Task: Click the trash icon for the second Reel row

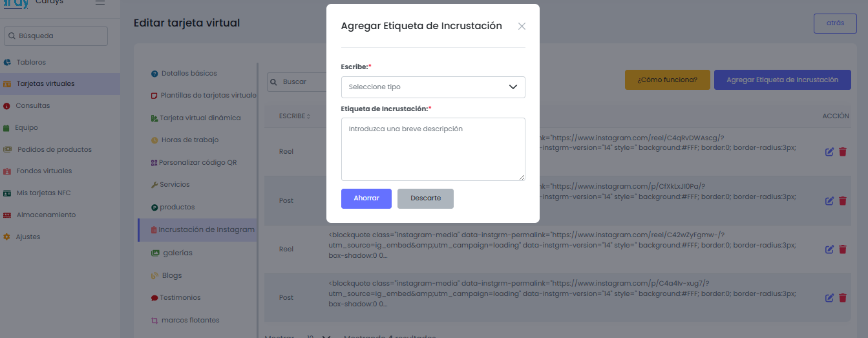Action: 842,249
